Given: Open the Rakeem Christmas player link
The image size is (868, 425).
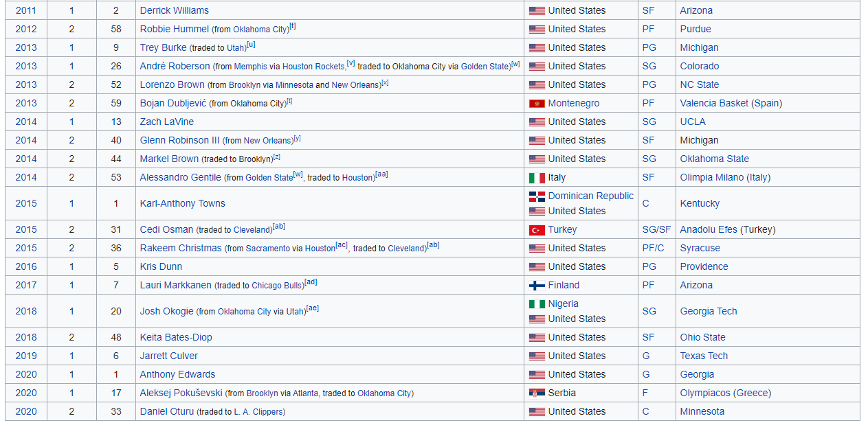Looking at the screenshot, I should pos(181,248).
